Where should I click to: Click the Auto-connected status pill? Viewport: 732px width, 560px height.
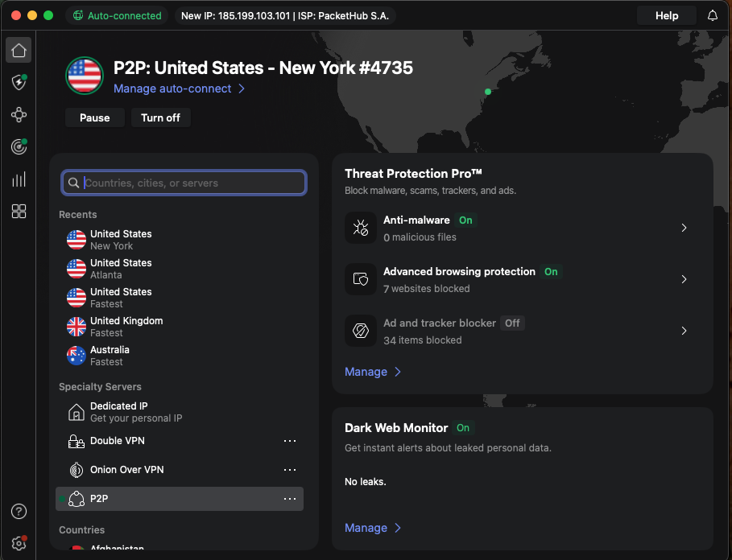tap(117, 15)
